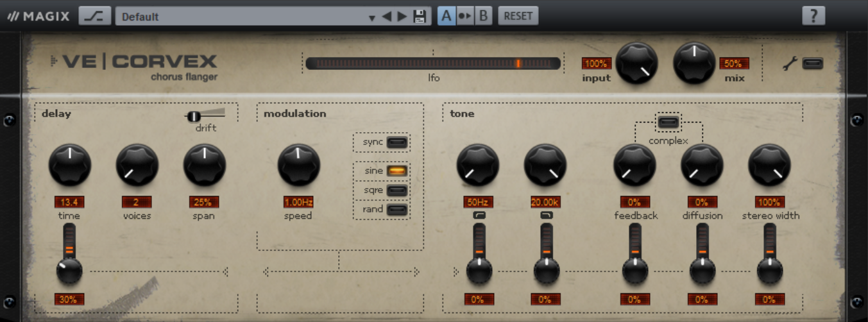Toggle the switch beside the wrench icon

[x=813, y=64]
